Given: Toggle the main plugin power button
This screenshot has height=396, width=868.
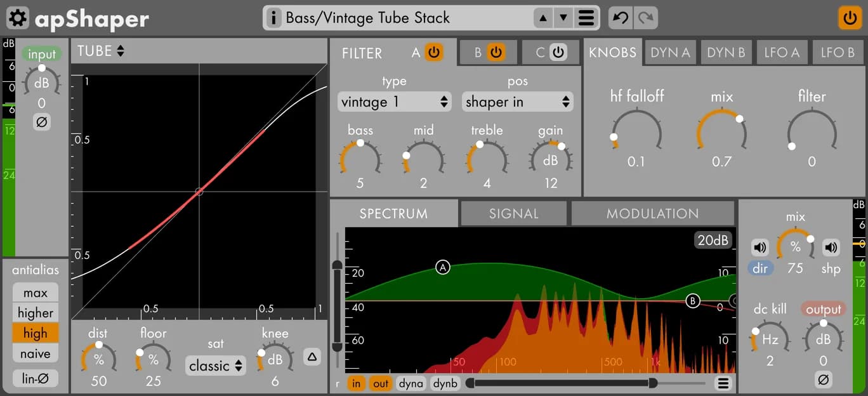Looking at the screenshot, I should point(850,18).
